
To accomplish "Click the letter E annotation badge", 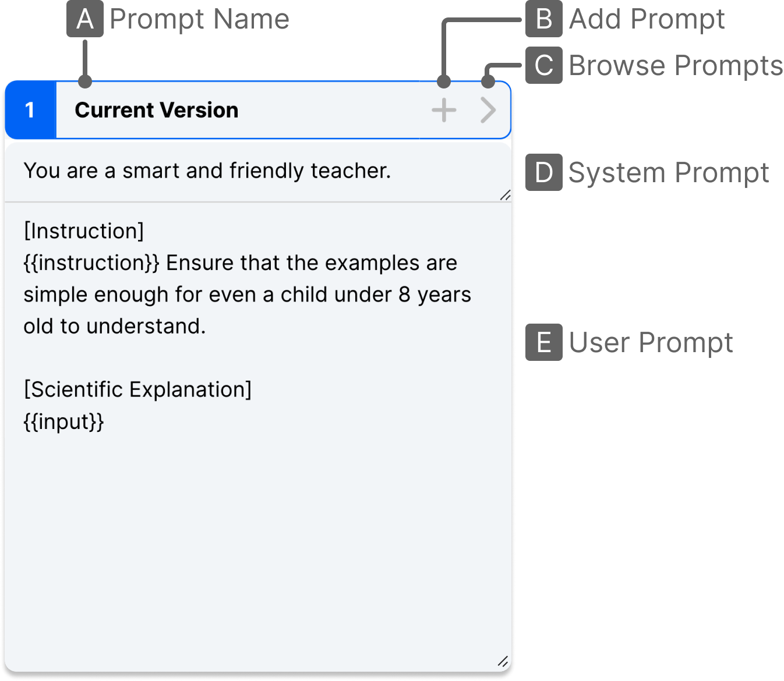I will tap(543, 342).
